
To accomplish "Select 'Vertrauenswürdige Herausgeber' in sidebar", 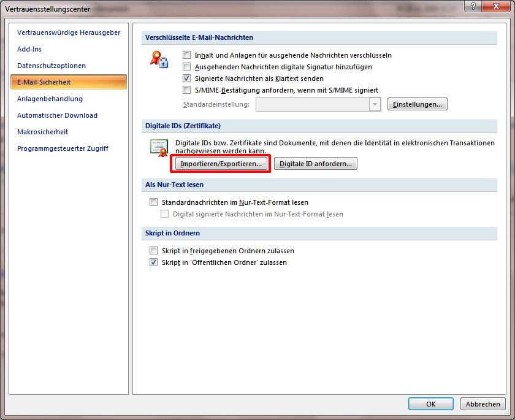I will pos(69,32).
